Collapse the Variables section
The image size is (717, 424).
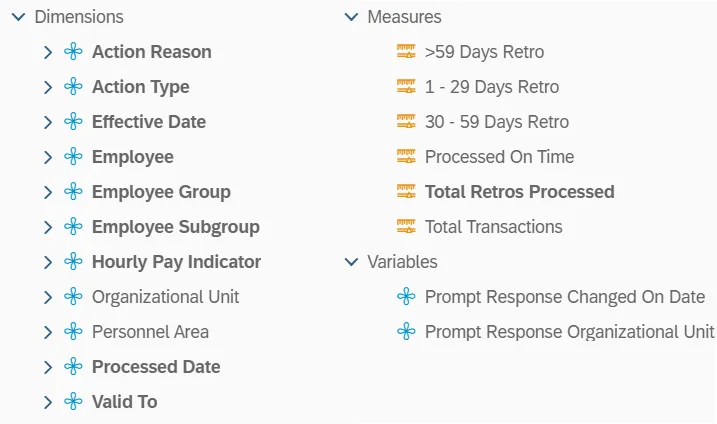(x=351, y=262)
